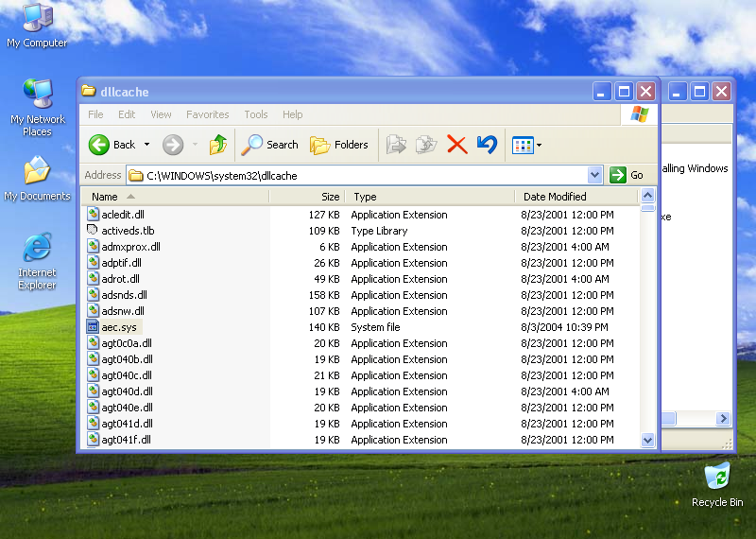Select the adsnds.dll file icon
This screenshot has height=539, width=756.
93,294
